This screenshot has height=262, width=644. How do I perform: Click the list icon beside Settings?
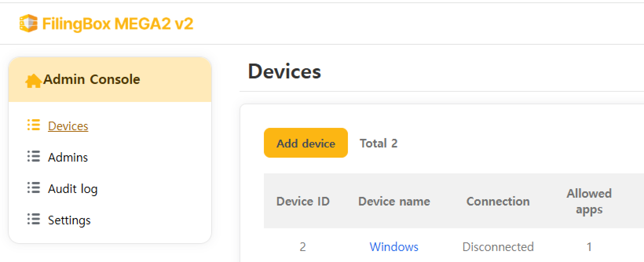(x=34, y=219)
